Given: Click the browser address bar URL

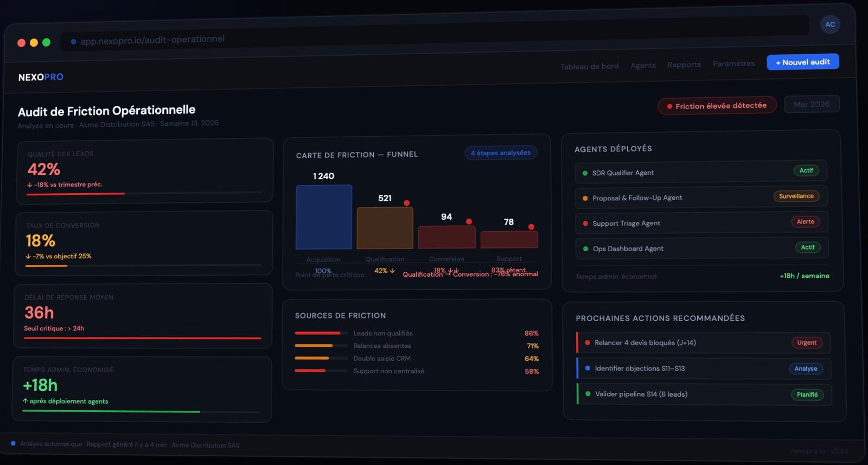Looking at the screenshot, I should [x=152, y=40].
